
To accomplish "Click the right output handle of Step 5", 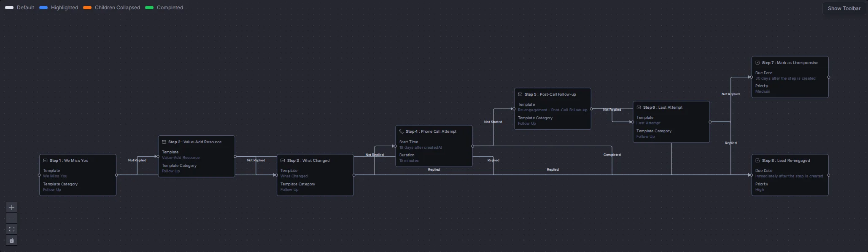I will click(x=591, y=109).
